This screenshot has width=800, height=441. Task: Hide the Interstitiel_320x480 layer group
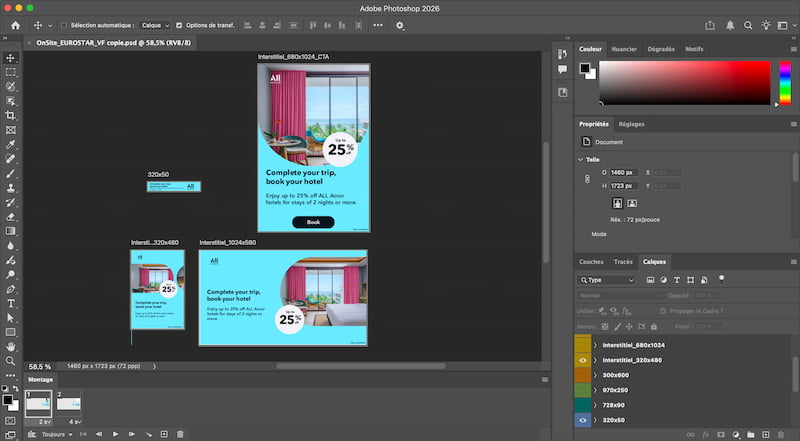pyautogui.click(x=583, y=360)
